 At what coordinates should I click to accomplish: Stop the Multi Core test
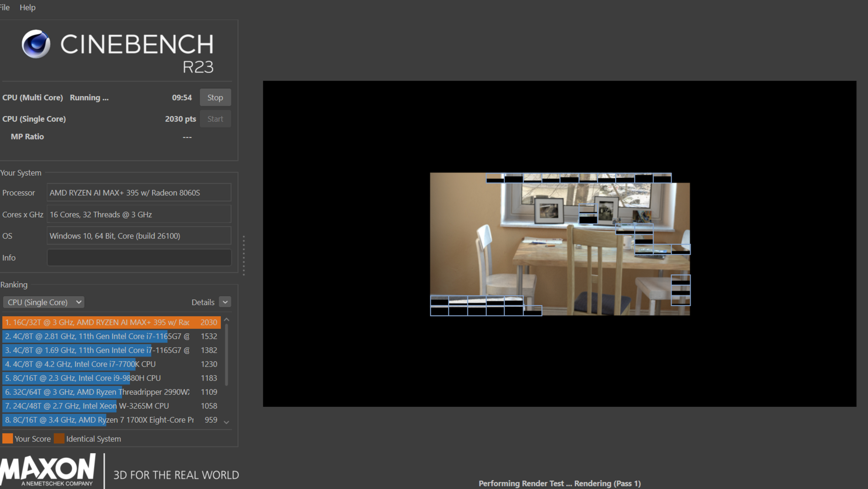pyautogui.click(x=215, y=98)
